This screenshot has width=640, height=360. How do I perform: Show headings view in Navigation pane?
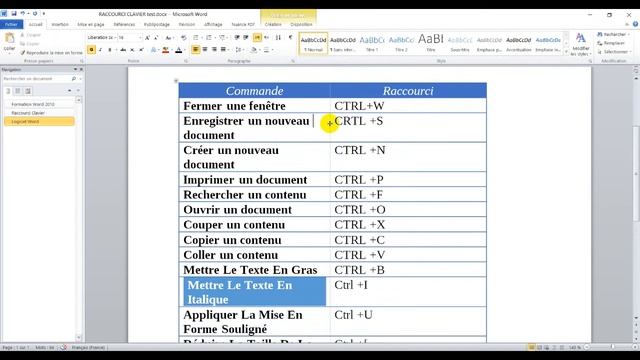click(8, 91)
